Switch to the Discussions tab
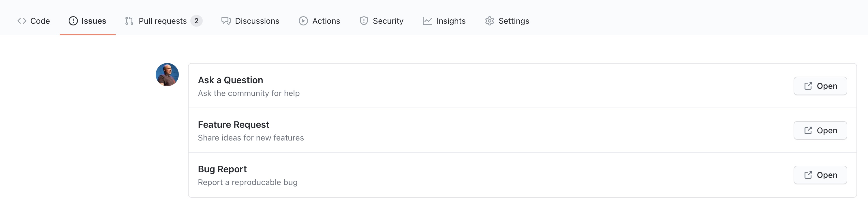The width and height of the screenshot is (868, 207). pos(250,21)
